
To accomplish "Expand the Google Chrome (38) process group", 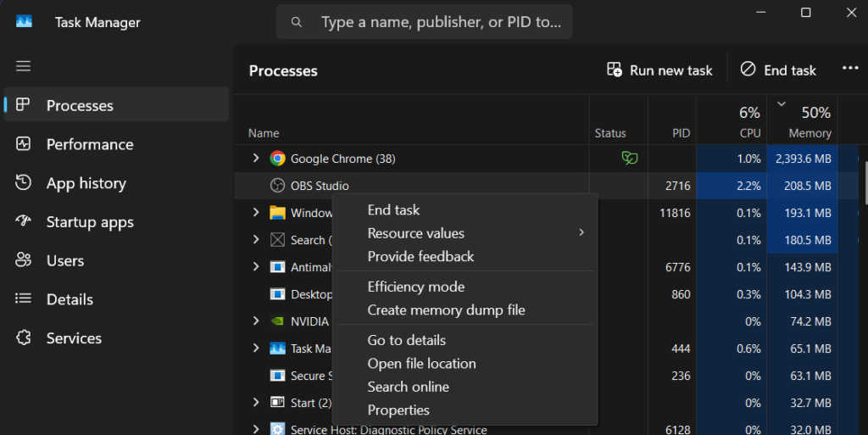I will pyautogui.click(x=256, y=159).
